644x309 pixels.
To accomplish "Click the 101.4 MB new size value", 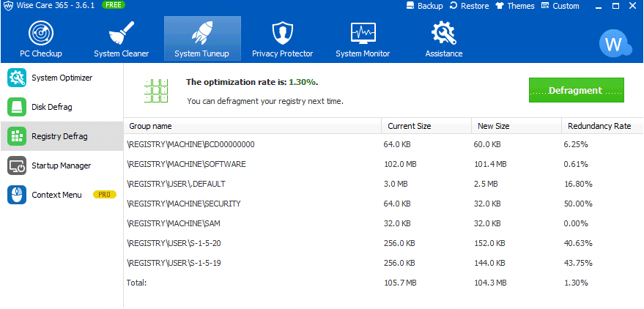I will [x=490, y=164].
